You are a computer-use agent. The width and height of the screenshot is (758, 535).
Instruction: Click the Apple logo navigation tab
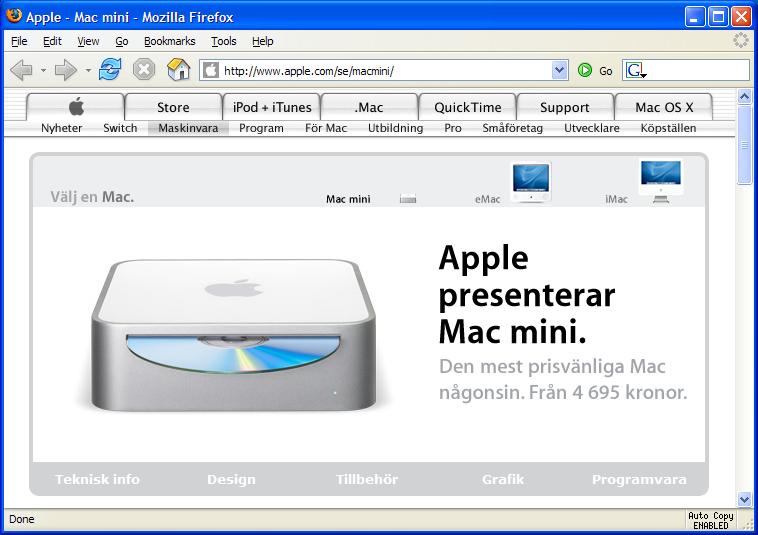[75, 107]
